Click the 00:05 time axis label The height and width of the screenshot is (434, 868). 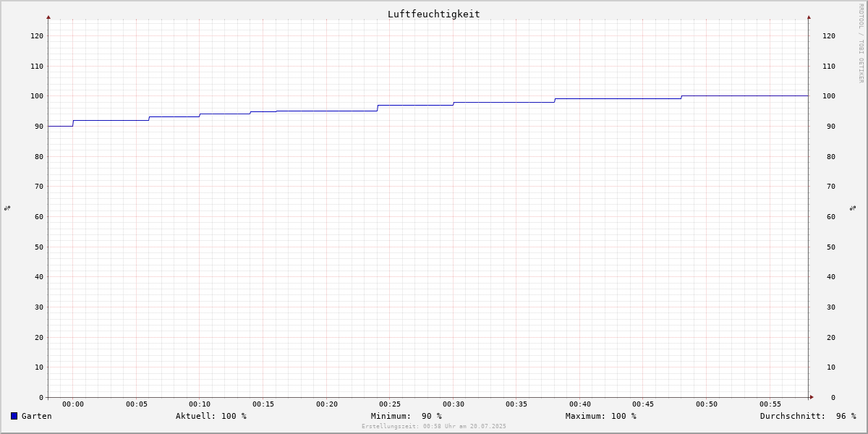pos(137,404)
